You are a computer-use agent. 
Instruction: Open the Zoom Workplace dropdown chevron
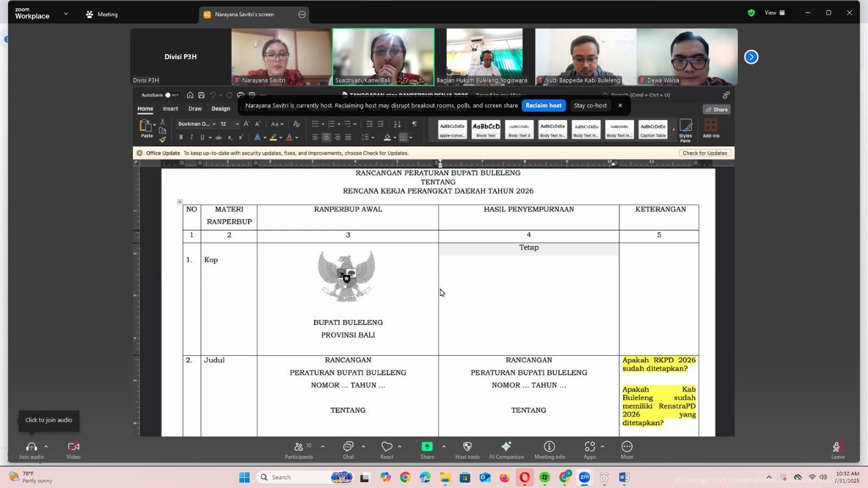tap(66, 14)
